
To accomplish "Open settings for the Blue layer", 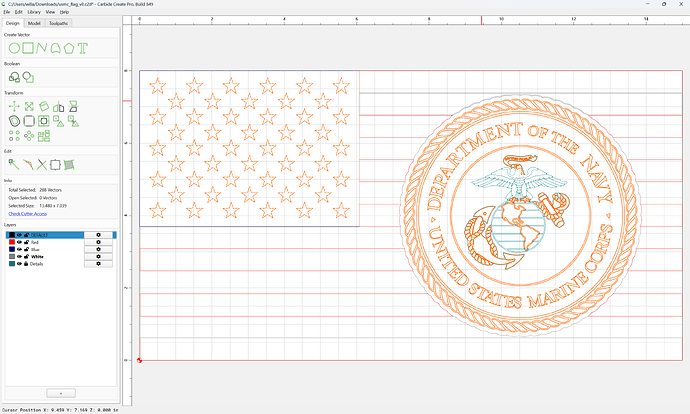I will (x=98, y=249).
